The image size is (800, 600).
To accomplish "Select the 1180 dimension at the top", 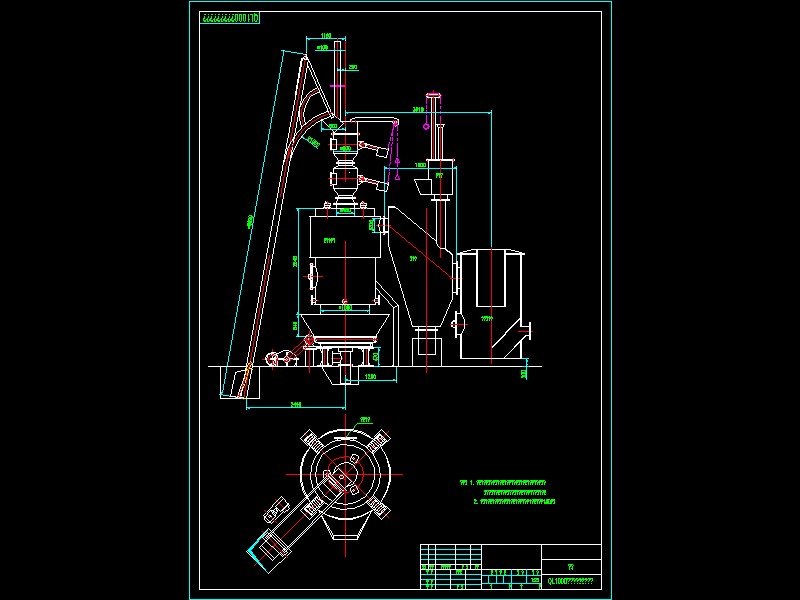I will coord(327,35).
